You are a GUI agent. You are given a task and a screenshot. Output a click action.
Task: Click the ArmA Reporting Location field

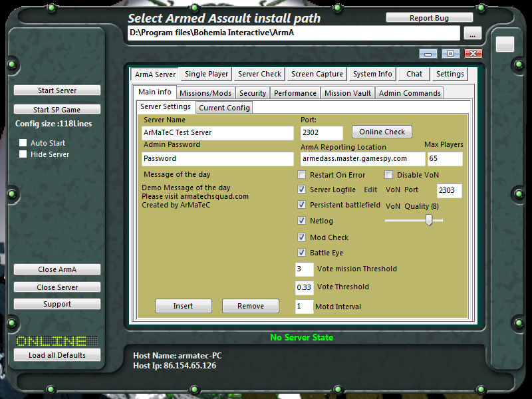point(362,159)
